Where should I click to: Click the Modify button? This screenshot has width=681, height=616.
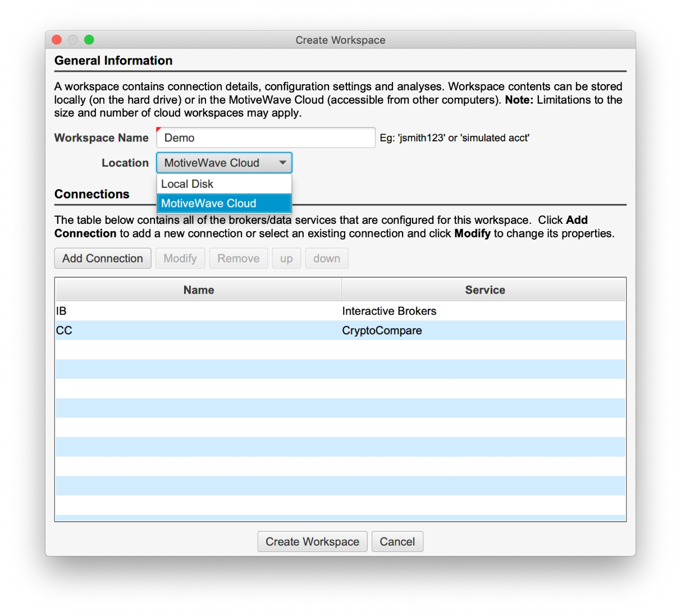[180, 259]
